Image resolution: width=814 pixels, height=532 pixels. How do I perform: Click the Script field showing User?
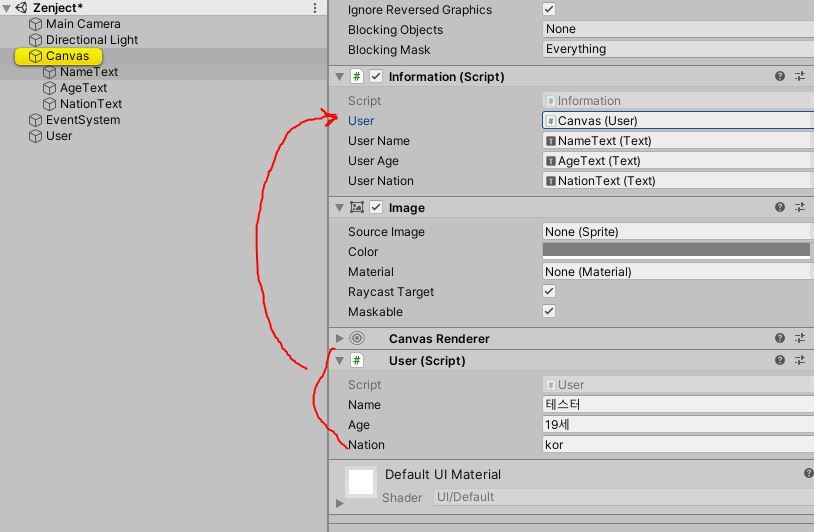[x=678, y=385]
